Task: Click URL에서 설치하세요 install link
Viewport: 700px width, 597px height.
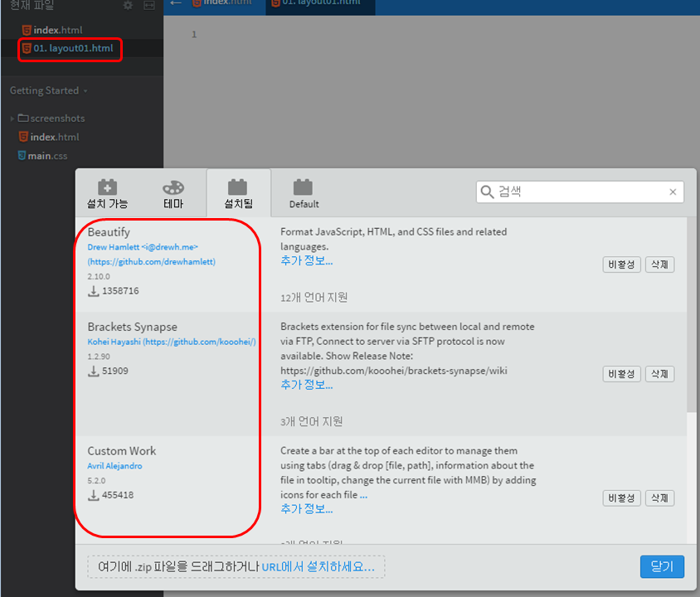Action: [318, 566]
